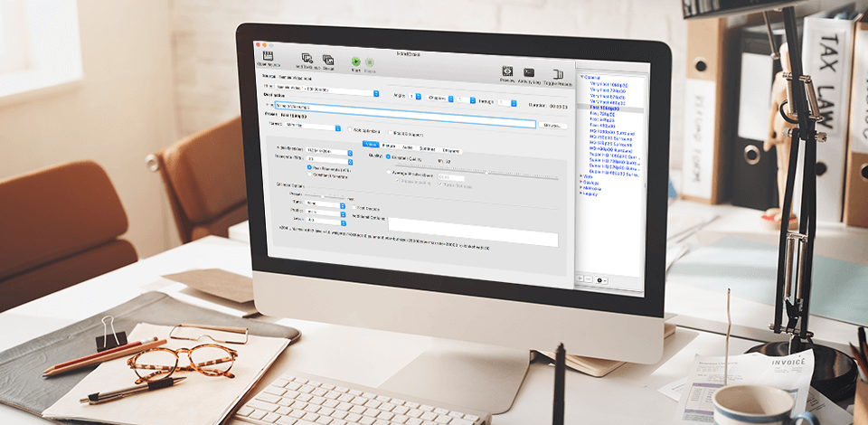Select the "Fast 720p30" preset
Viewport: 868px width, 425px height.
602,115
